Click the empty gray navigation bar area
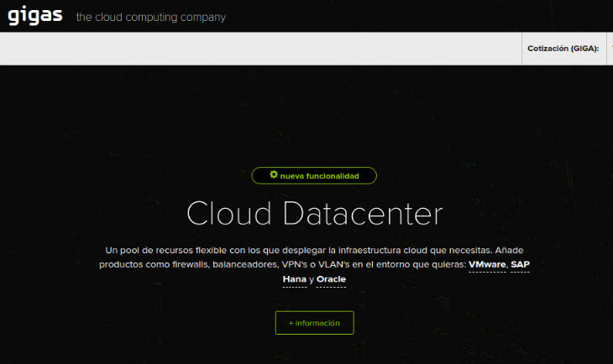Viewport: 613px width, 364px height. pyautogui.click(x=252, y=49)
